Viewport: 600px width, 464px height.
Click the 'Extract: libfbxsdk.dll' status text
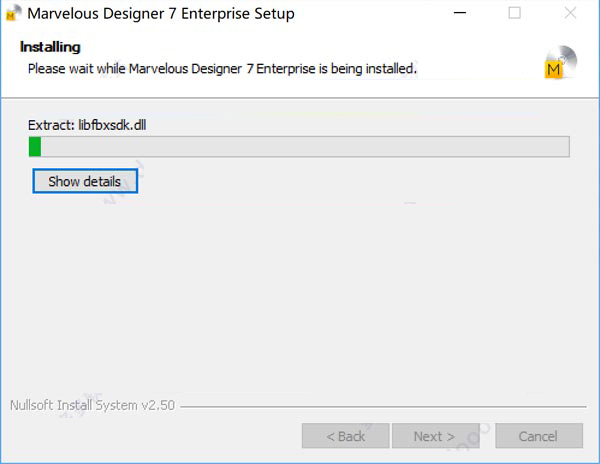(x=88, y=125)
